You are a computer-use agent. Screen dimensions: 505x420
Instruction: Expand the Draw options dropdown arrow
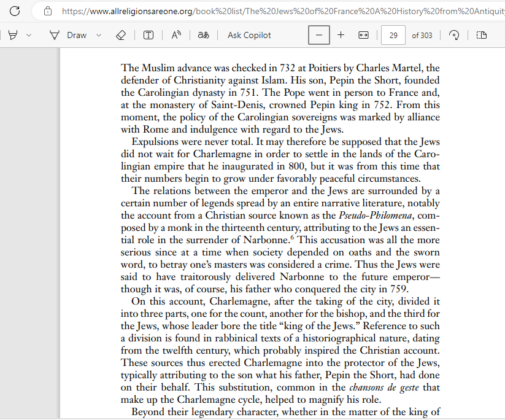99,35
